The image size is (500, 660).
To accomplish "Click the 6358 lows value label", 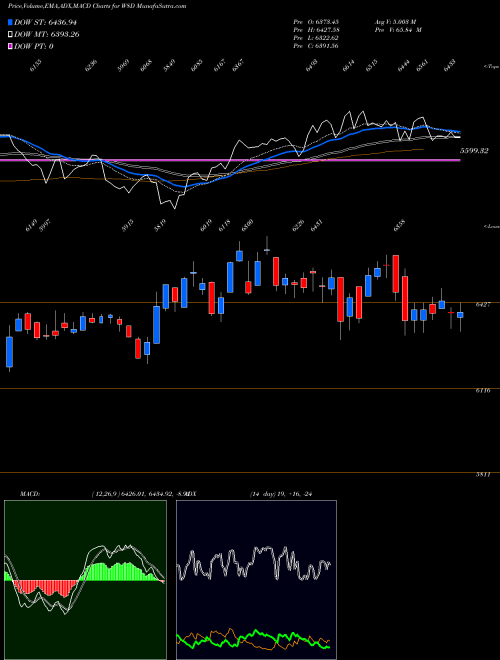I will point(399,226).
